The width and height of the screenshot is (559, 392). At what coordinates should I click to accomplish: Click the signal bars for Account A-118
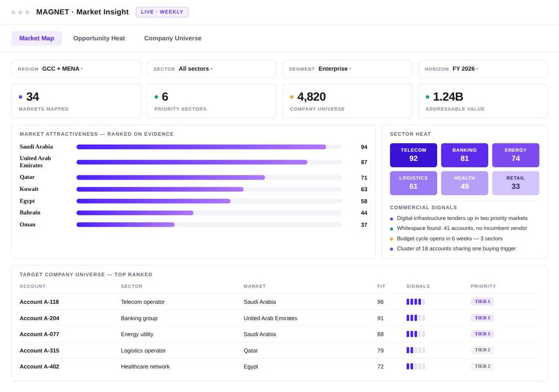(x=416, y=302)
